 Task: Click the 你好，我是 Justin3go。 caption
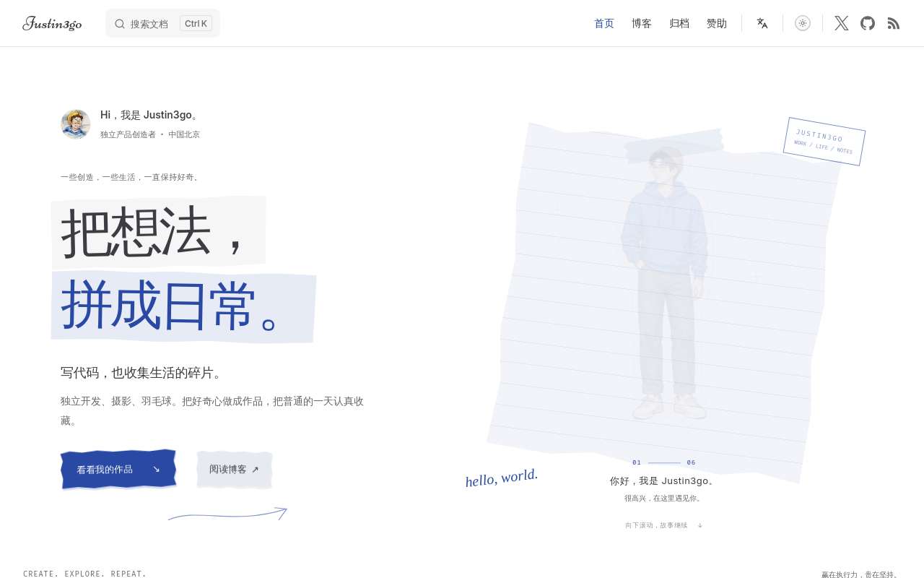tap(664, 480)
